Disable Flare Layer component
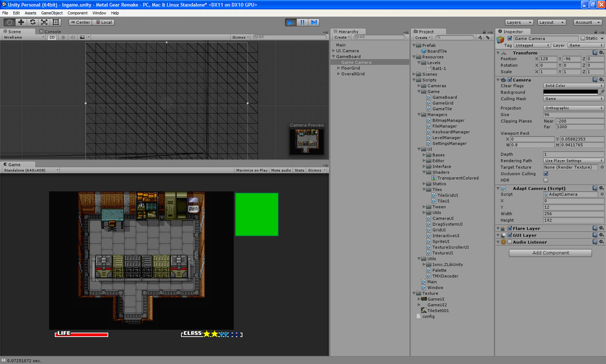The width and height of the screenshot is (606, 364). 510,228
